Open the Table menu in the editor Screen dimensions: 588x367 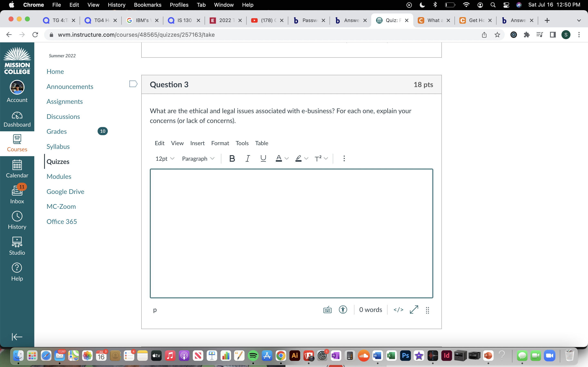[262, 143]
